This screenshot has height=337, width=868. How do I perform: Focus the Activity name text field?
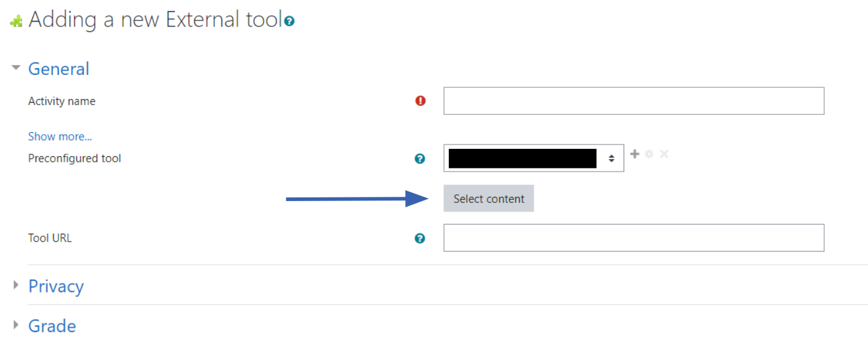click(x=633, y=101)
